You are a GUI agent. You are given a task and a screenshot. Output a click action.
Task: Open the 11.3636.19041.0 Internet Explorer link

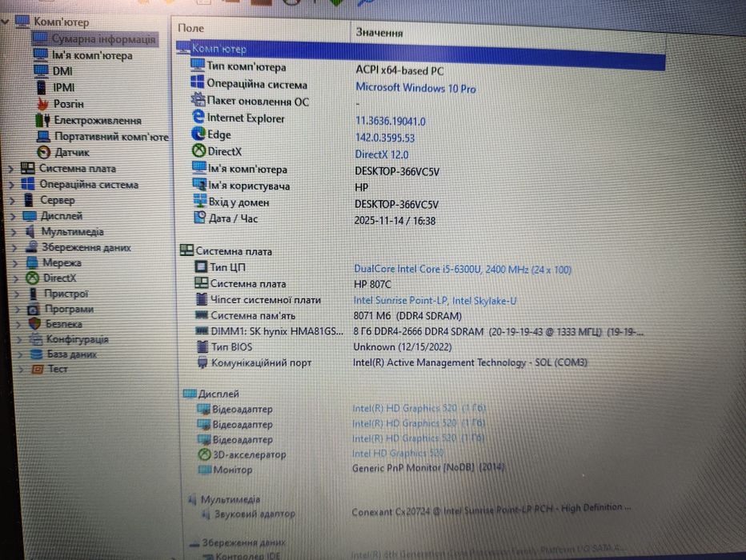(391, 122)
